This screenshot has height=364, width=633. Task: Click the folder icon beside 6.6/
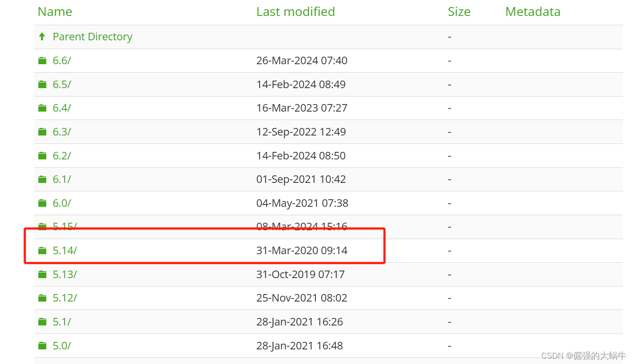click(x=42, y=61)
